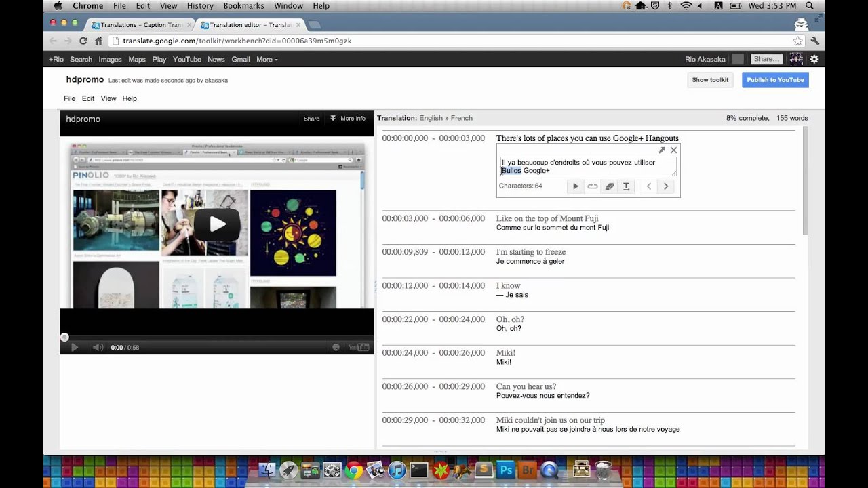Click the Show toolkit button
868x488 pixels.
[710, 80]
